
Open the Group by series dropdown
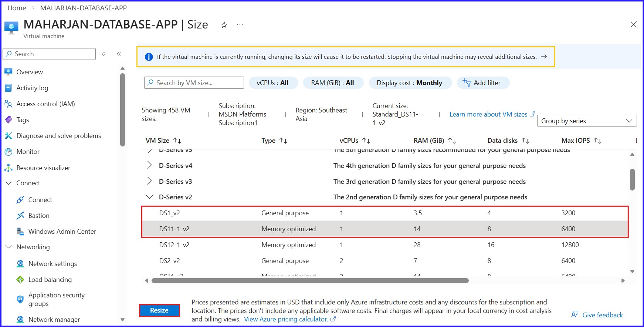pos(587,121)
